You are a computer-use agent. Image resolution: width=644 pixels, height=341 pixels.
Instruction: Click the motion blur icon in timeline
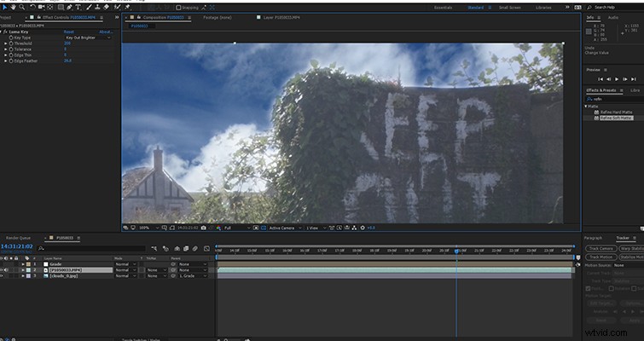click(195, 249)
